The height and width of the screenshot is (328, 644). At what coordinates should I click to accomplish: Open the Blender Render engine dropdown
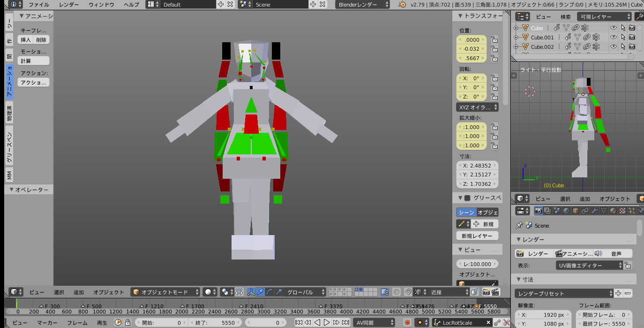coord(363,4)
